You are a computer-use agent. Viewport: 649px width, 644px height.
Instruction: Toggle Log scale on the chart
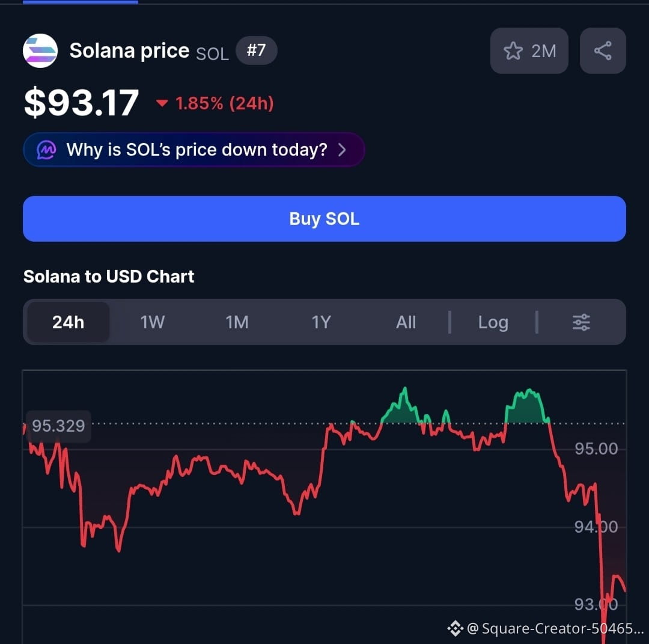(493, 322)
